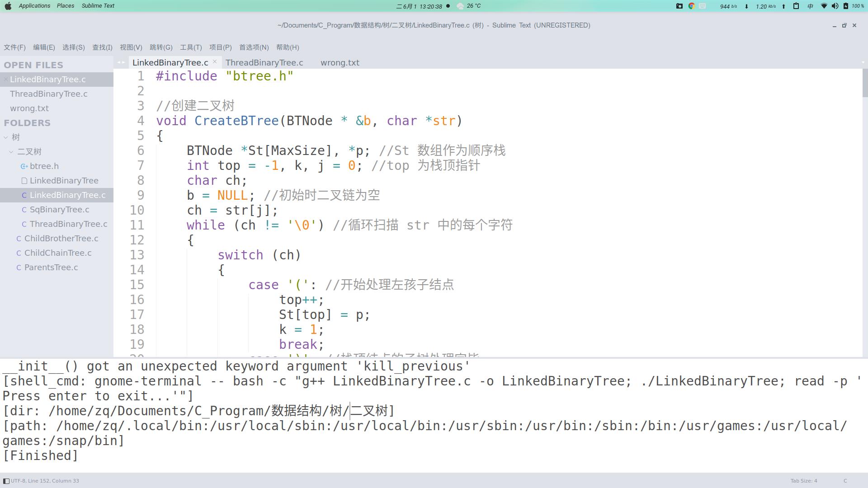Open the 视图(V) menu
The height and width of the screenshot is (488, 868).
click(x=131, y=47)
